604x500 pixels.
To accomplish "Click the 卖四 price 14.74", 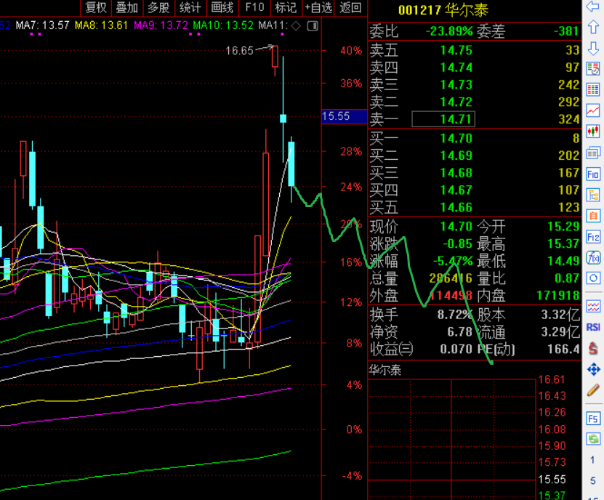I will pyautogui.click(x=456, y=67).
